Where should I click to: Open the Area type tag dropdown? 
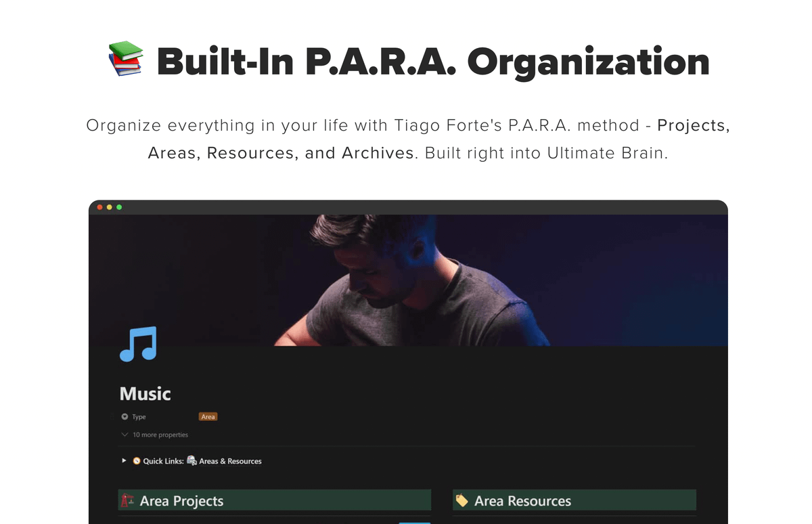(208, 417)
